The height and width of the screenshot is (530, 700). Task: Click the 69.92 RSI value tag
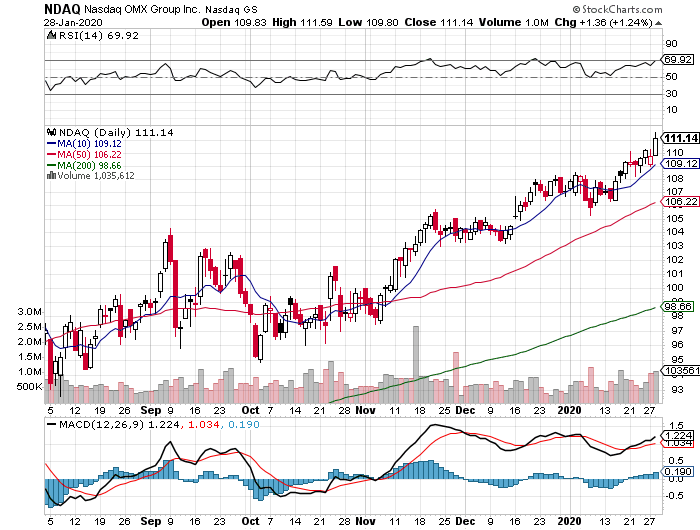point(680,60)
